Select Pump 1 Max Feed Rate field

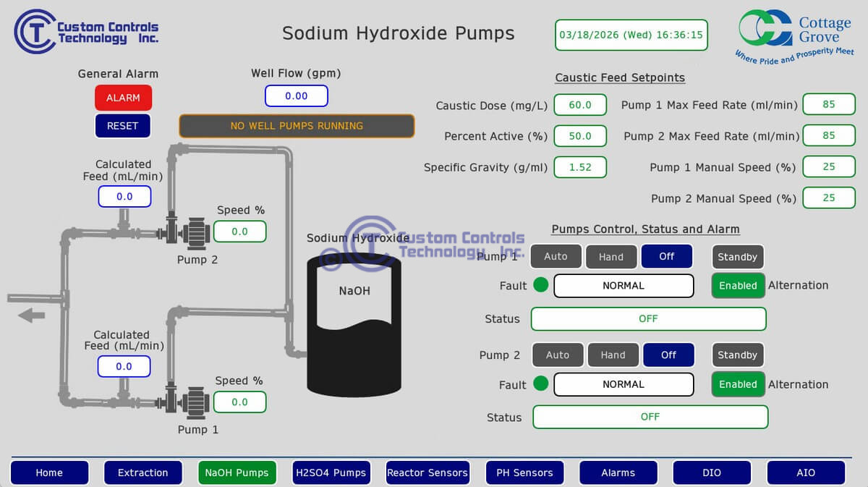(x=828, y=104)
